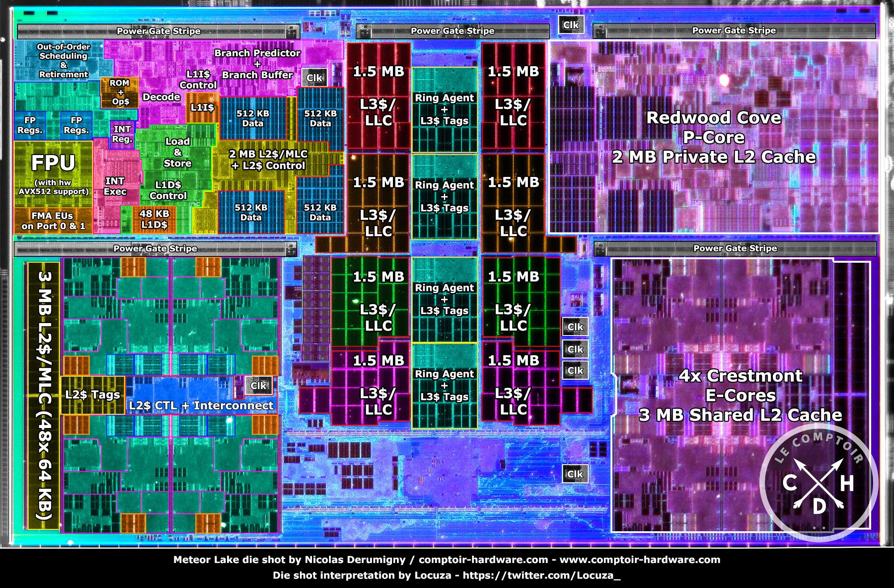Viewport: 894px width, 588px height.
Task: Click the orange 48 KB L1D$ block
Action: [154, 219]
